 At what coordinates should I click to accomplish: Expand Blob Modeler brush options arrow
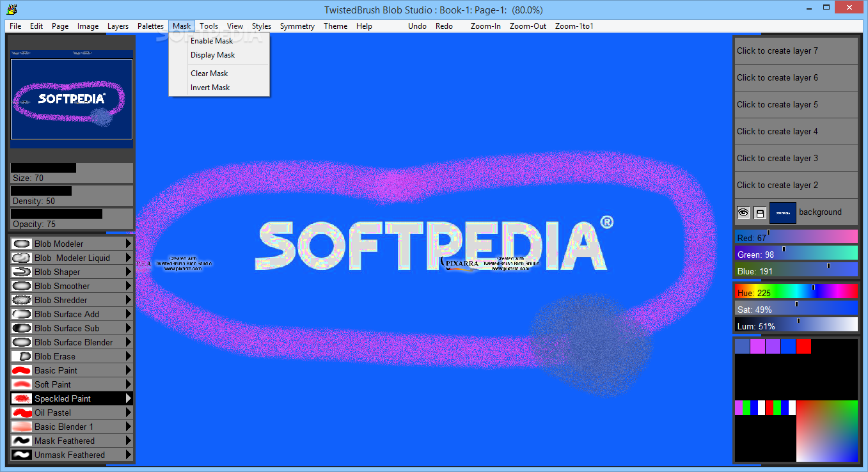point(128,244)
